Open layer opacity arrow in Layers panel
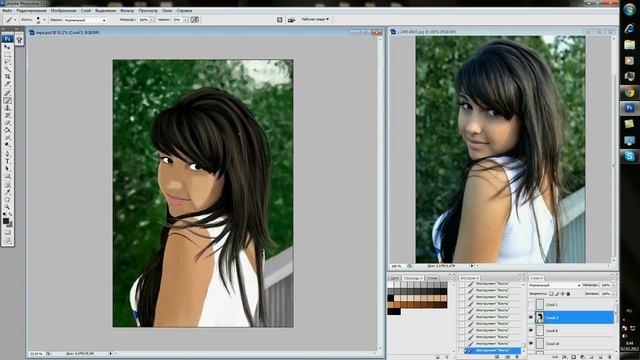This screenshot has width=640, height=360. (x=614, y=285)
